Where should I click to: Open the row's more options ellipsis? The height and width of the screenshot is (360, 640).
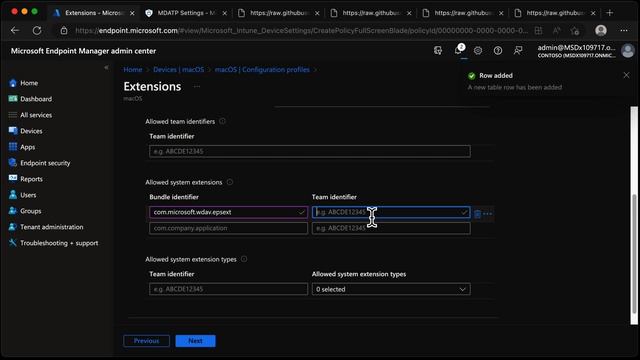487,213
